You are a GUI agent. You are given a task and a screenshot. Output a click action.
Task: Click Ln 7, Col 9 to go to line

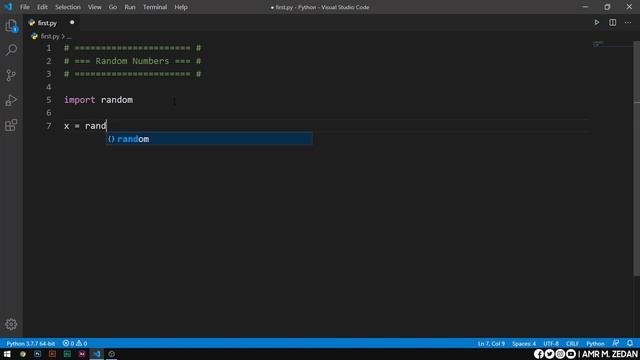491,343
